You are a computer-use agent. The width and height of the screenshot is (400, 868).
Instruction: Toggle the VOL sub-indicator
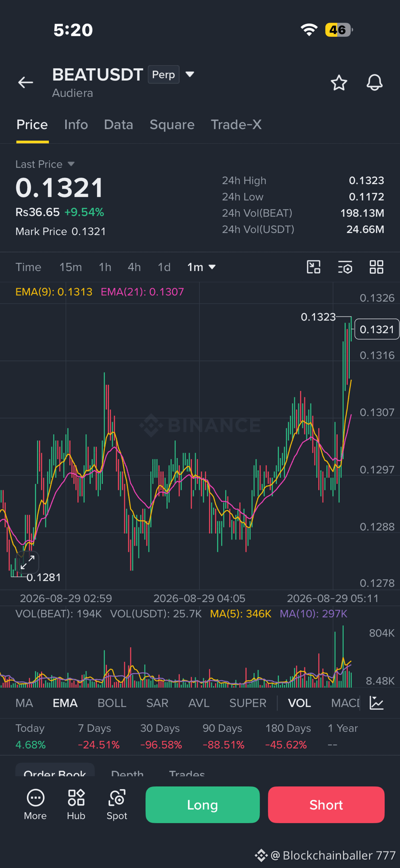point(300,703)
